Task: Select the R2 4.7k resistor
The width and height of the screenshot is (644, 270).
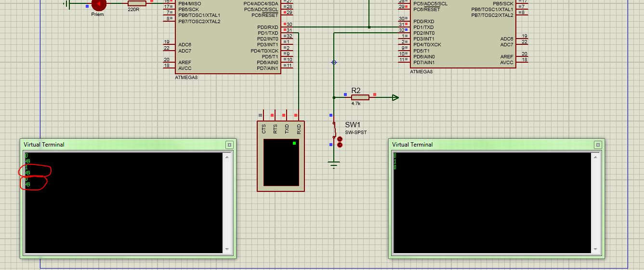Action: click(359, 97)
